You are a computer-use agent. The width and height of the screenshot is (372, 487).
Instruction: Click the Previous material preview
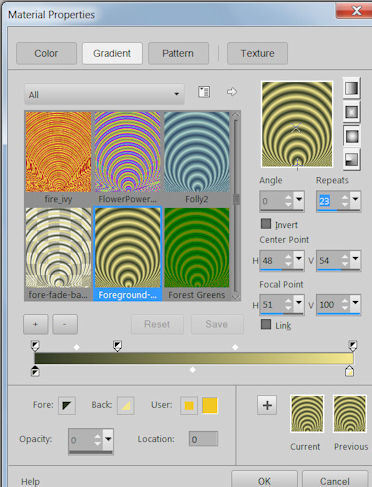click(350, 414)
